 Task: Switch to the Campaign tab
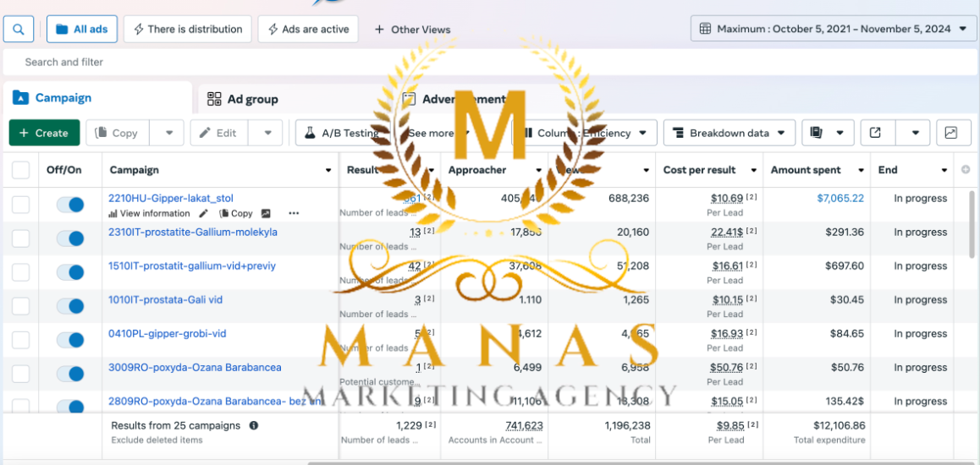click(x=96, y=98)
